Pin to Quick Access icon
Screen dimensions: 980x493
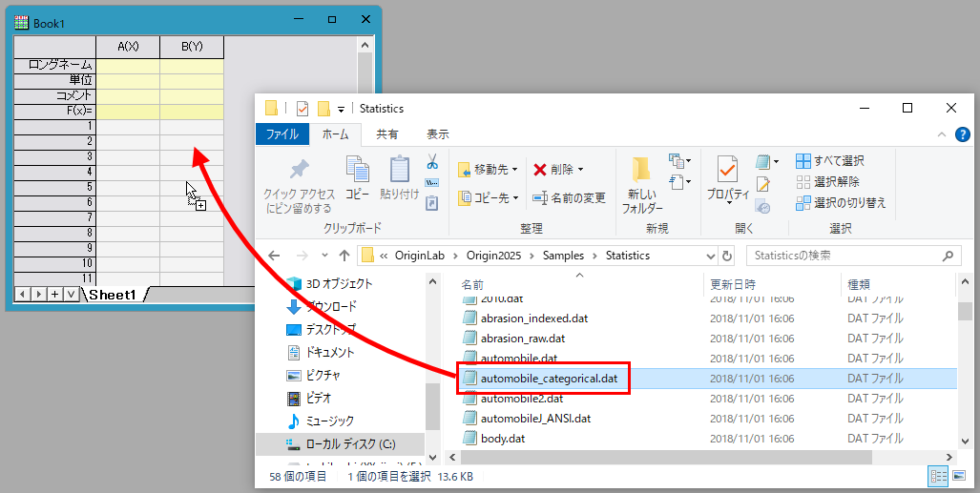click(300, 172)
